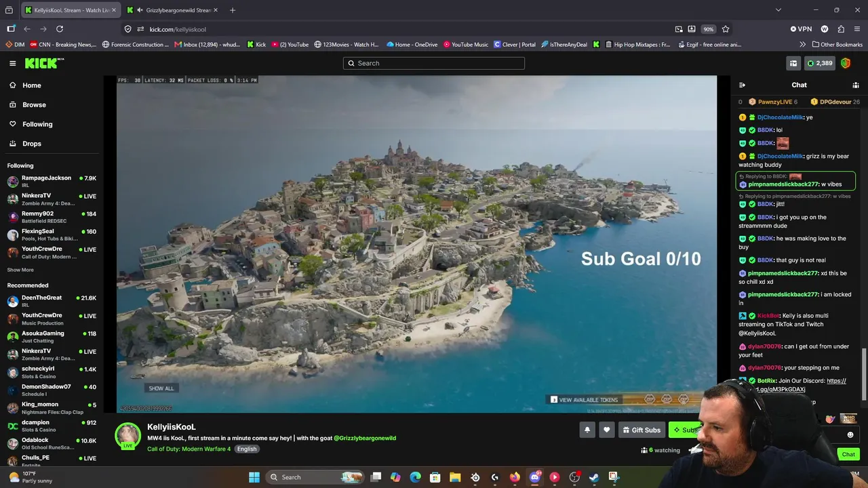Open the browser extensions puzzle icon
Viewport: 868px width, 488px height.
841,29
